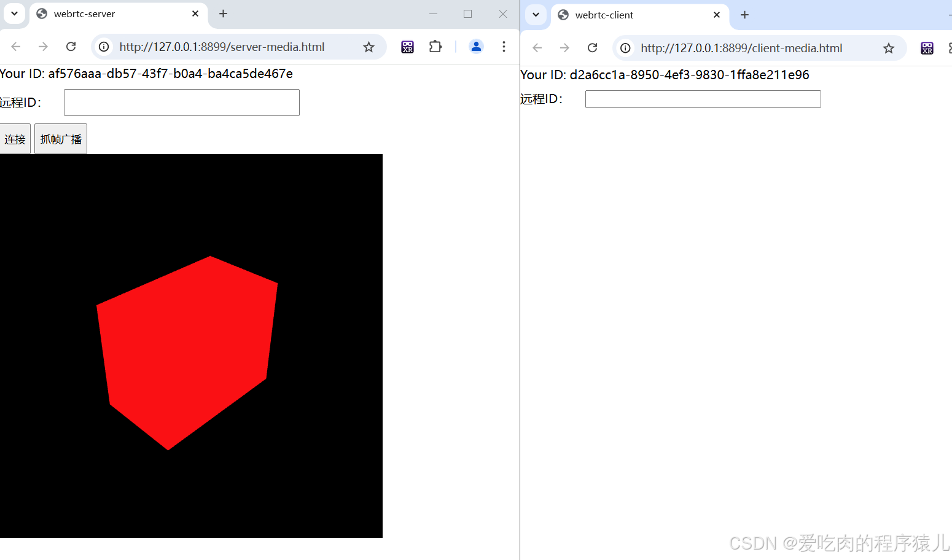This screenshot has width=952, height=560.
Task: Expand the tab search in the server window
Action: pyautogui.click(x=14, y=14)
